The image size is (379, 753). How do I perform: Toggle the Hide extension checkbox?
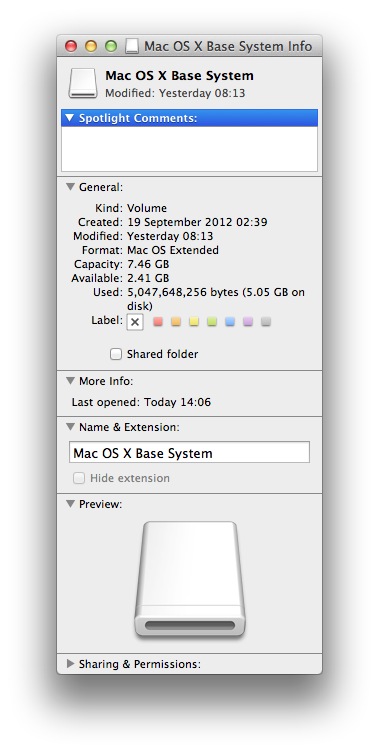click(79, 478)
